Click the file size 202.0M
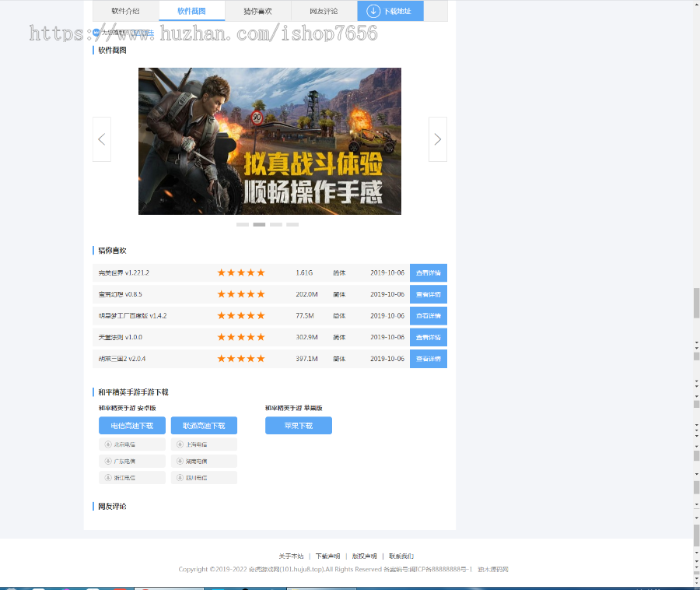700x590 pixels. pyautogui.click(x=306, y=294)
